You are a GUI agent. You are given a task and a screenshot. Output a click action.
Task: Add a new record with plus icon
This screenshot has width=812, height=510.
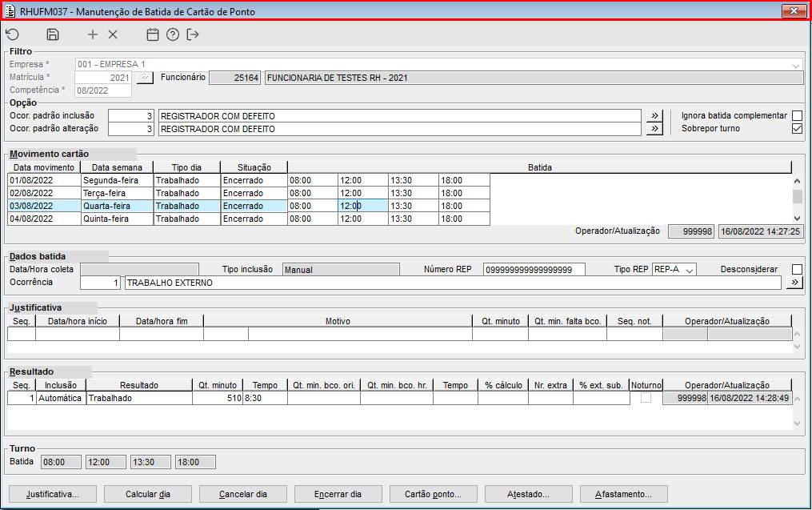click(93, 34)
